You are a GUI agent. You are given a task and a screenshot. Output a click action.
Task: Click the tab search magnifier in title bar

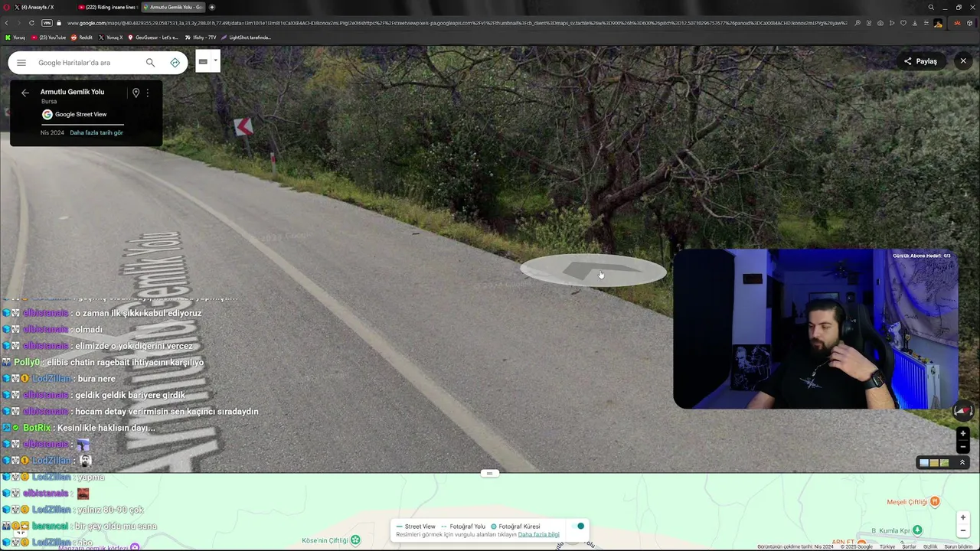[931, 7]
